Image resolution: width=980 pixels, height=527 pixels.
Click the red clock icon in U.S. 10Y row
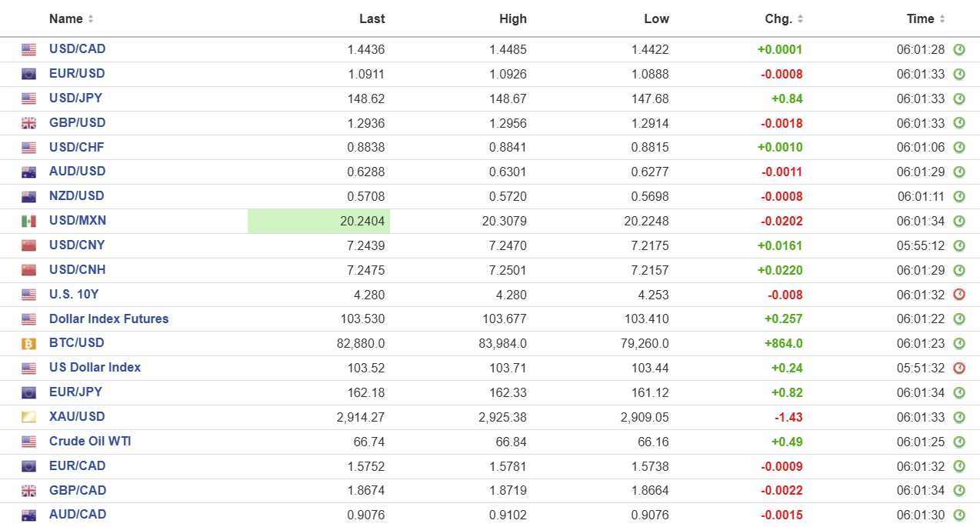pyautogui.click(x=958, y=295)
